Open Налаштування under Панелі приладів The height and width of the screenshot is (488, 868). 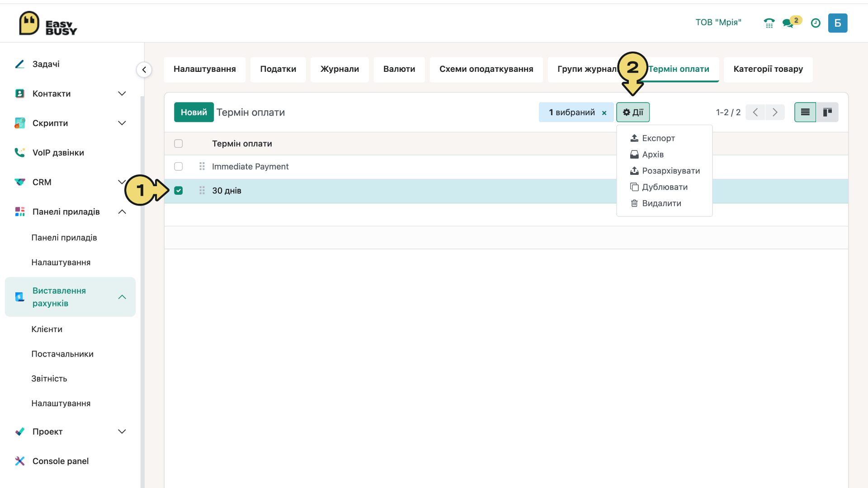61,263
